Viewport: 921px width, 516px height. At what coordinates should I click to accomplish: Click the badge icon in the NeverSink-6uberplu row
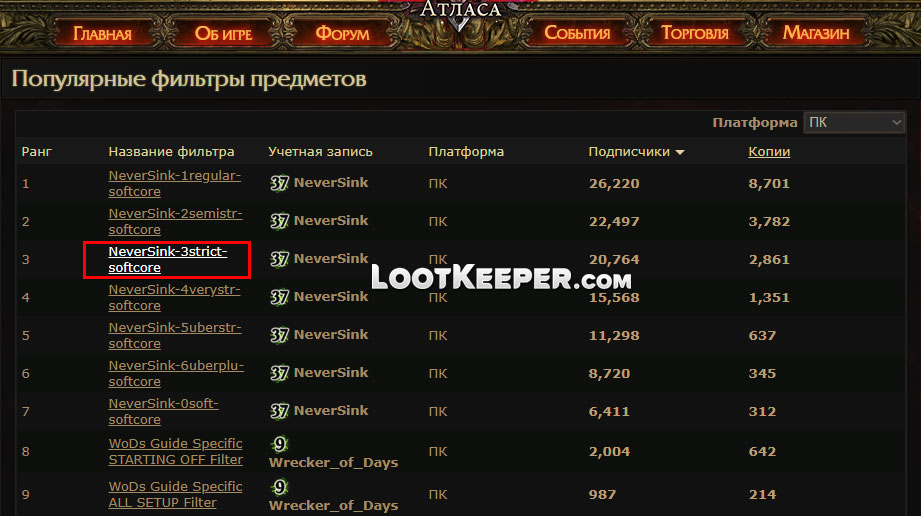(x=279, y=373)
